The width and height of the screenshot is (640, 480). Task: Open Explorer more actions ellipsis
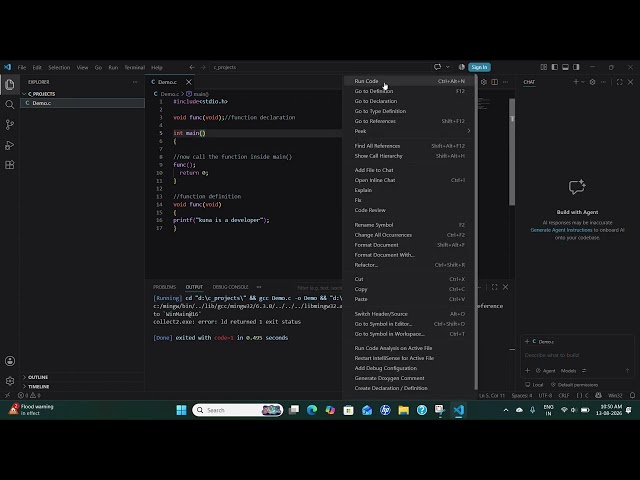135,82
